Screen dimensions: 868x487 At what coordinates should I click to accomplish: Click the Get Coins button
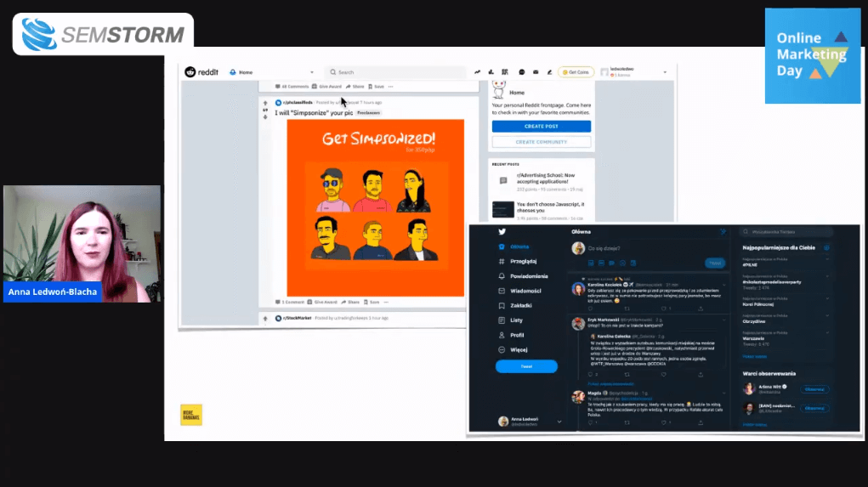[576, 72]
